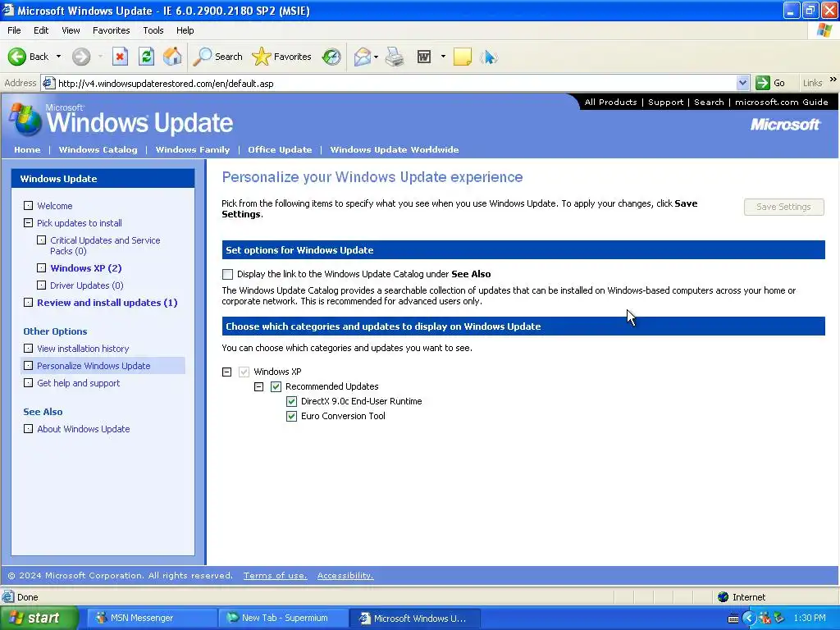
Task: Collapse Pick updates to install sidebar node
Action: click(x=29, y=223)
